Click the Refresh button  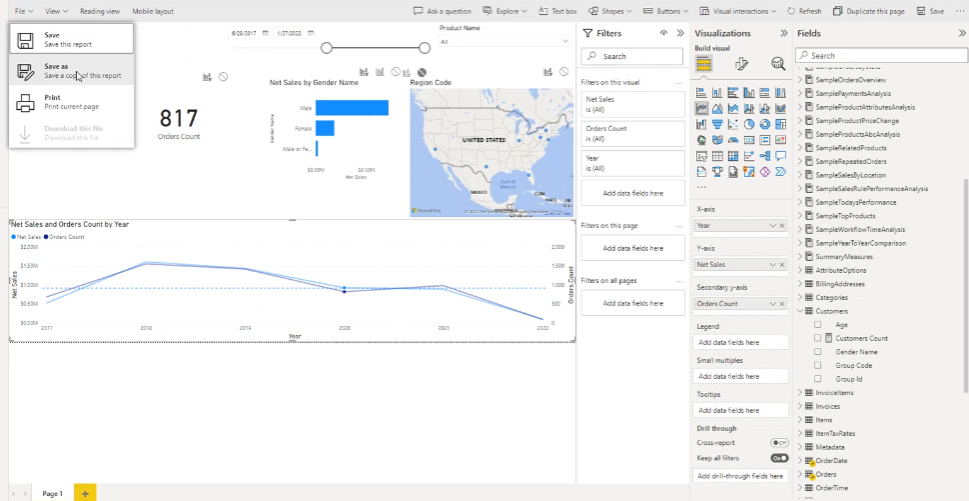coord(804,11)
